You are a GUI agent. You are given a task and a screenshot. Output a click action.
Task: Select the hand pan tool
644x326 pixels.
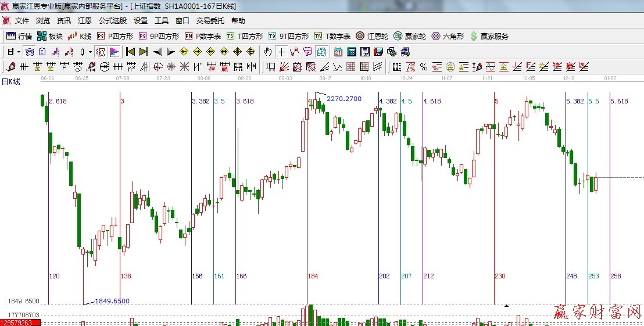(x=267, y=52)
